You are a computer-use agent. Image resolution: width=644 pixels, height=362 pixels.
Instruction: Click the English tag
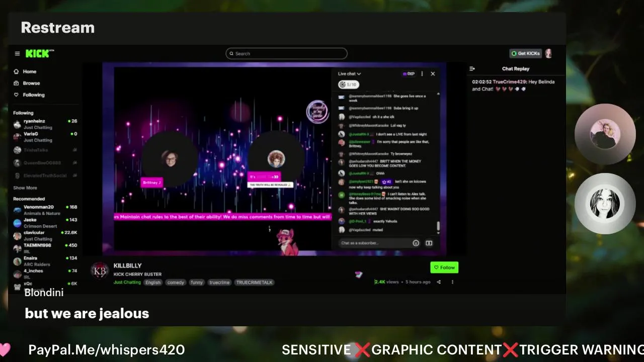pos(153,283)
